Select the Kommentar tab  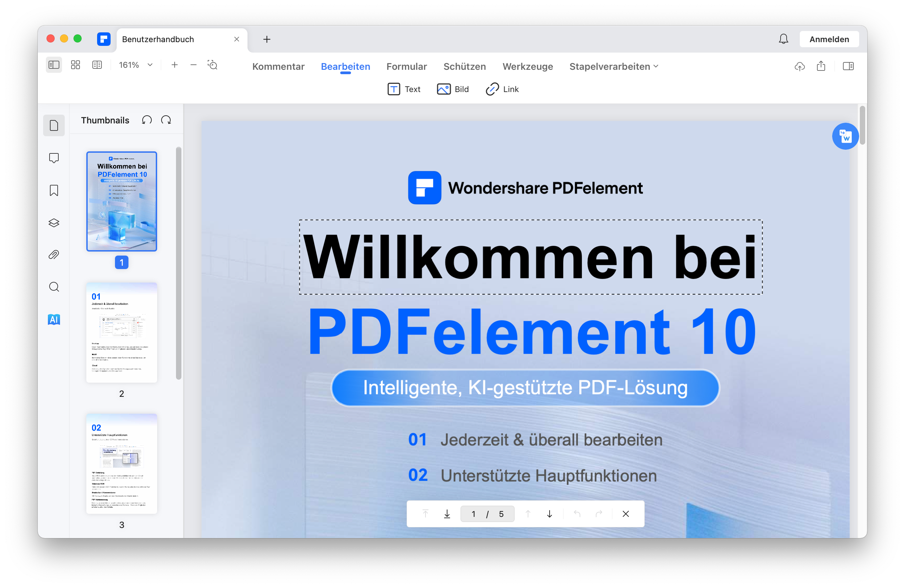coord(278,66)
